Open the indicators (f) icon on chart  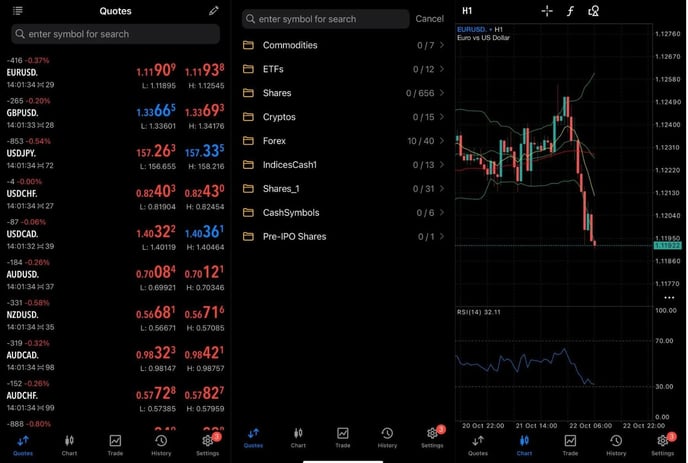(570, 11)
